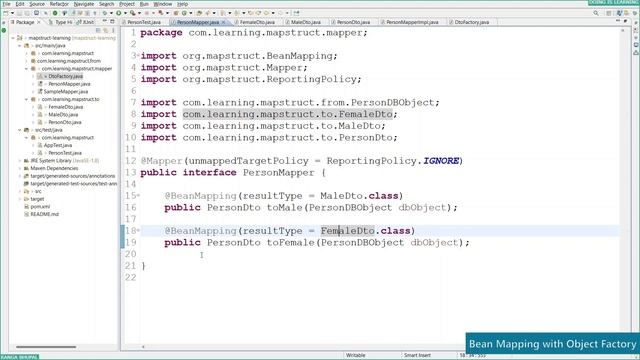Switch to the MaleDto.java editor tab
The height and width of the screenshot is (360, 640).
click(x=305, y=22)
